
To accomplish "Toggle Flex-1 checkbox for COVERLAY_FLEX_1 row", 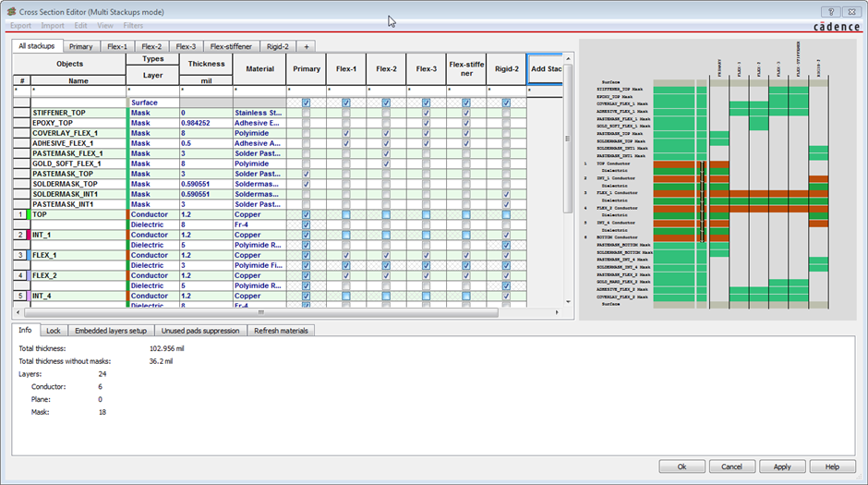I will pos(346,133).
